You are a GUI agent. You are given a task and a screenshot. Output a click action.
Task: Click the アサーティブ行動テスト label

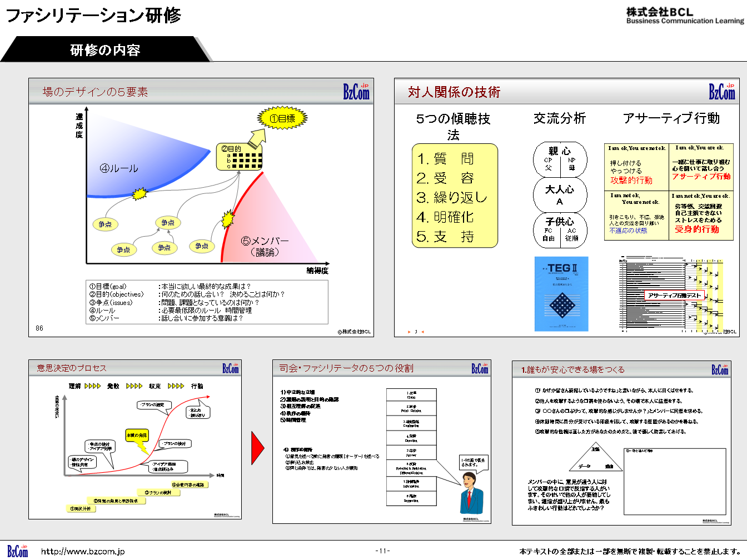point(675,296)
